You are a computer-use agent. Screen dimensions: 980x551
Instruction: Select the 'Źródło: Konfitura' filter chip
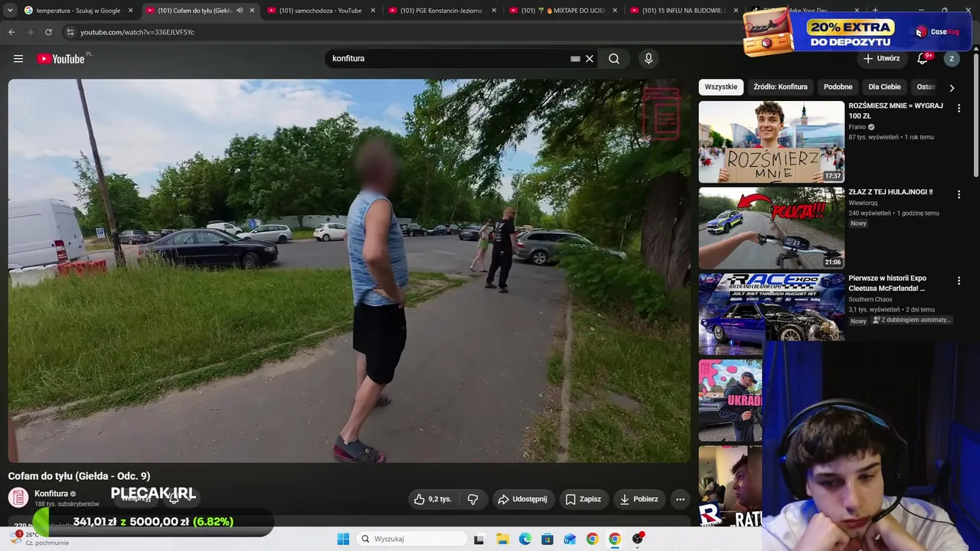[780, 87]
